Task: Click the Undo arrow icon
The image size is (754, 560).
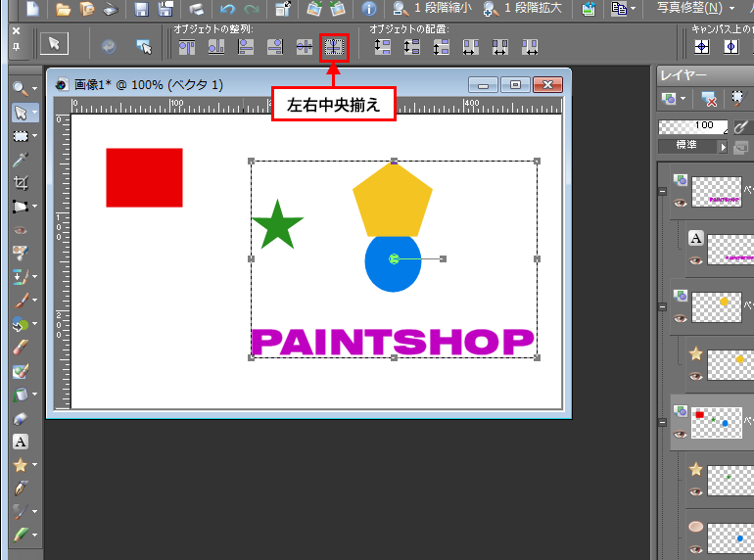Action: 227,9
